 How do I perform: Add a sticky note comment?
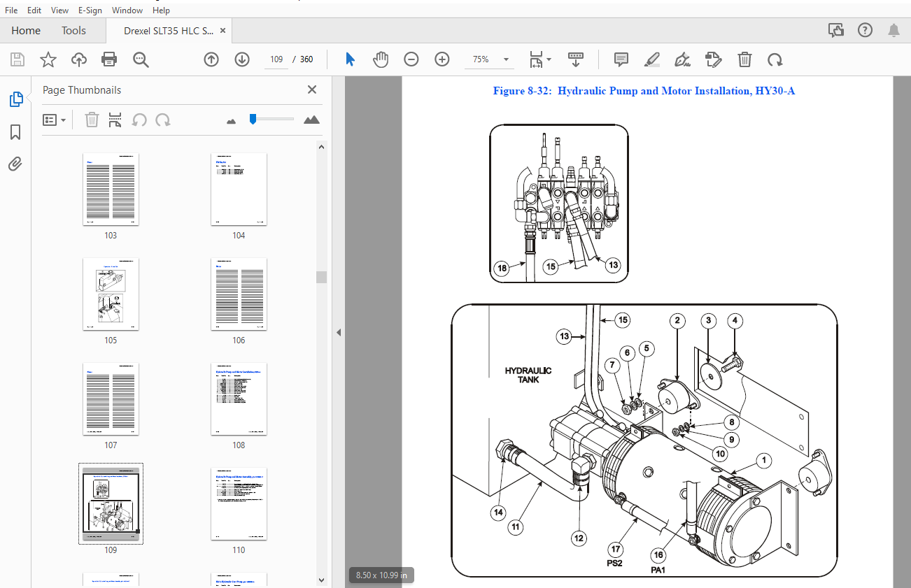tap(621, 59)
